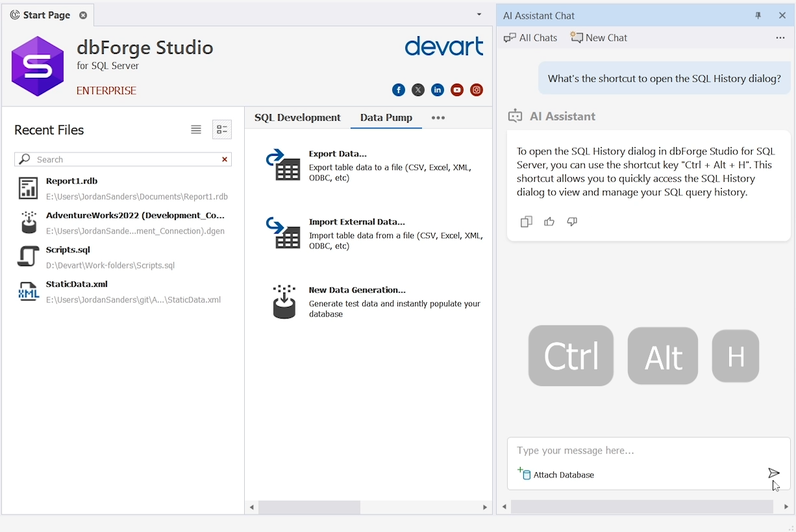Click the StaticData.xml file icon
This screenshot has height=532, width=796.
[29, 291]
